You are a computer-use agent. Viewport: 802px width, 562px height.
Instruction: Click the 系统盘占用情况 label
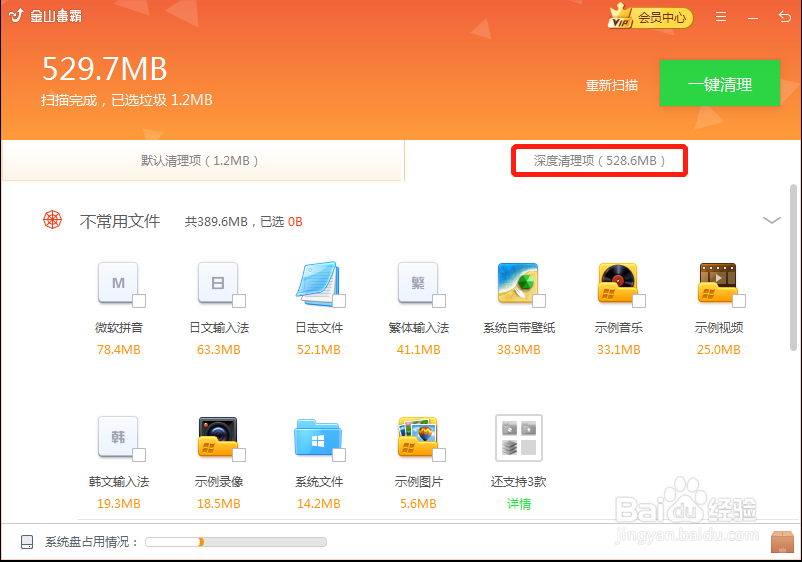point(91,542)
